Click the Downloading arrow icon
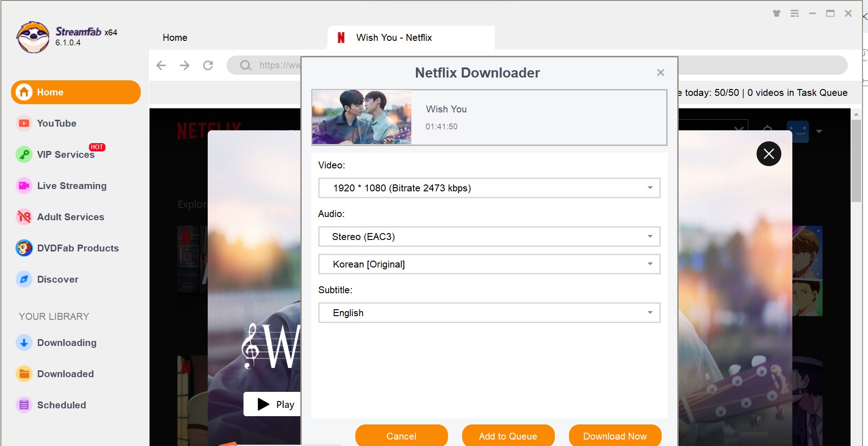The width and height of the screenshot is (868, 446). 24,343
